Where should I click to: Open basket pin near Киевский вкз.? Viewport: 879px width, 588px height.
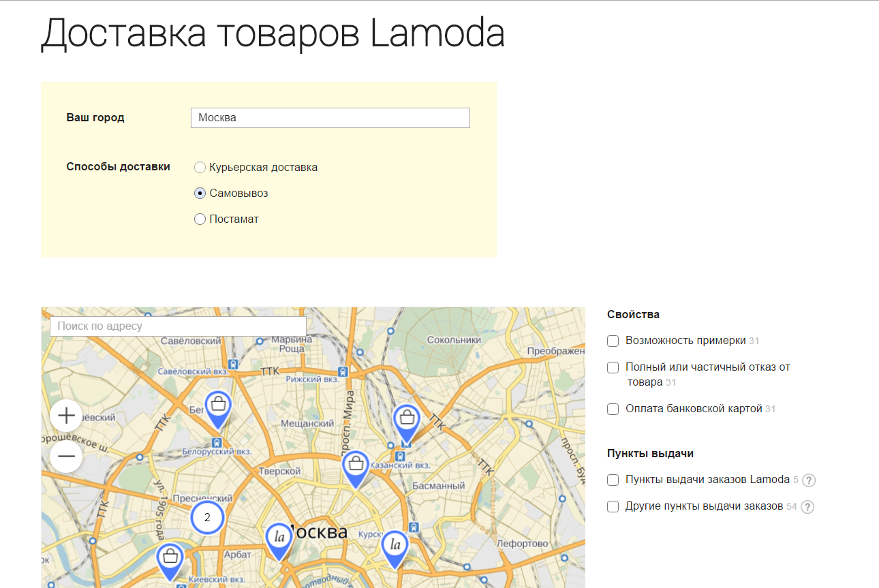[170, 562]
